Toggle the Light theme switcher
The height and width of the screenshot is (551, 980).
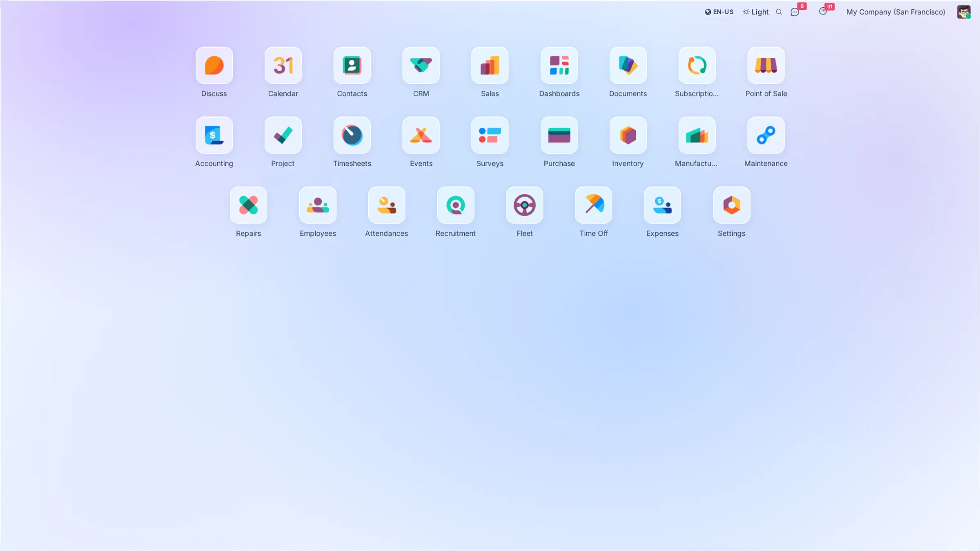[755, 12]
